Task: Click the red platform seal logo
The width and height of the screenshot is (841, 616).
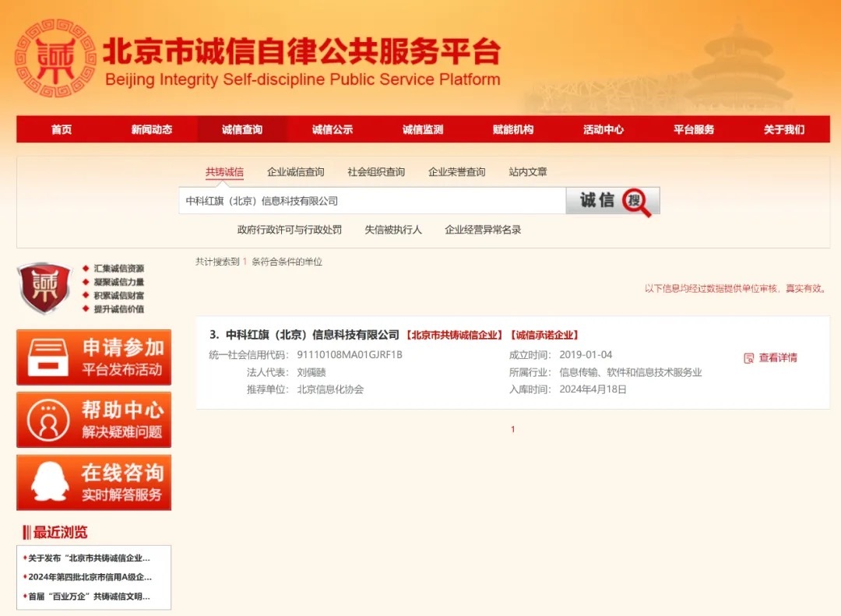Action: 55,58
